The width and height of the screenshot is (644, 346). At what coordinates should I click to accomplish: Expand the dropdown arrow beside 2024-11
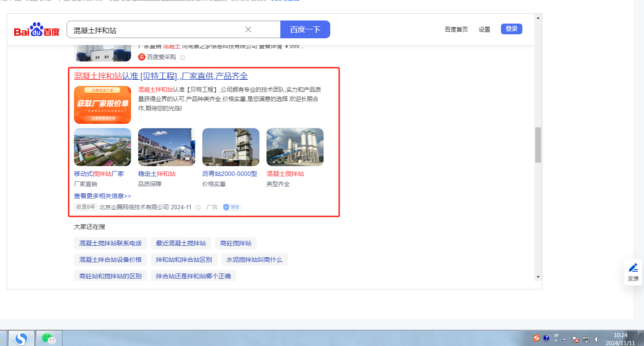(x=198, y=208)
